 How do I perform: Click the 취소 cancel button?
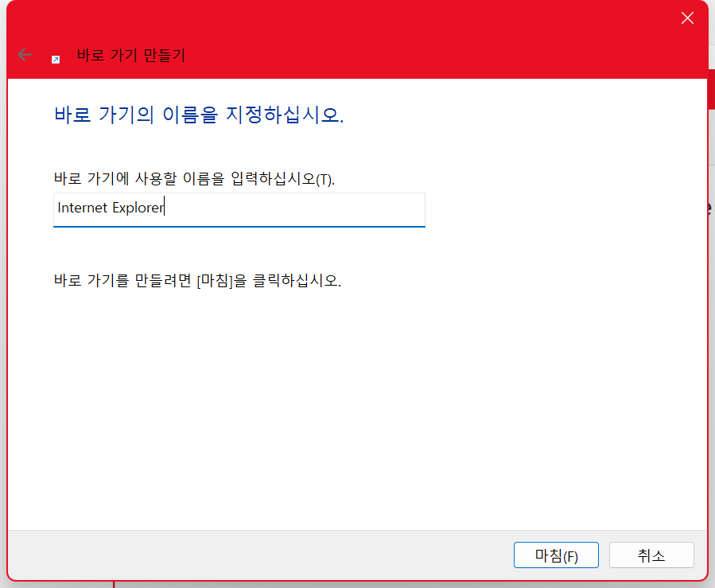651,555
